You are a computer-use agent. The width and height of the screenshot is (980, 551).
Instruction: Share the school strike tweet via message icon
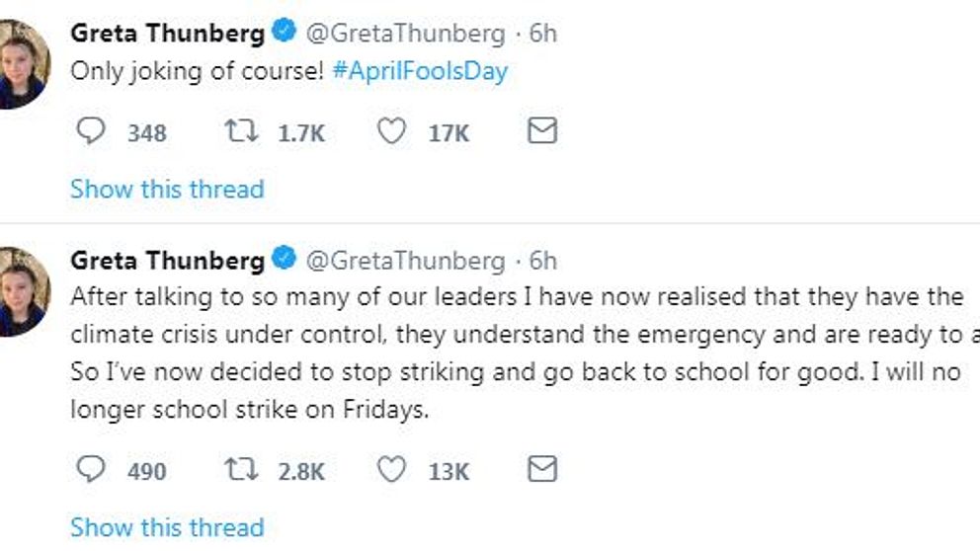tap(542, 469)
